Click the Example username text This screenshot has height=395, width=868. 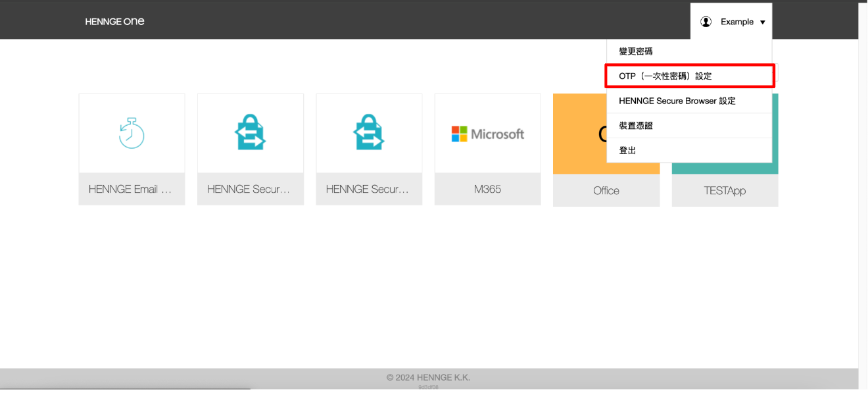[x=737, y=22]
